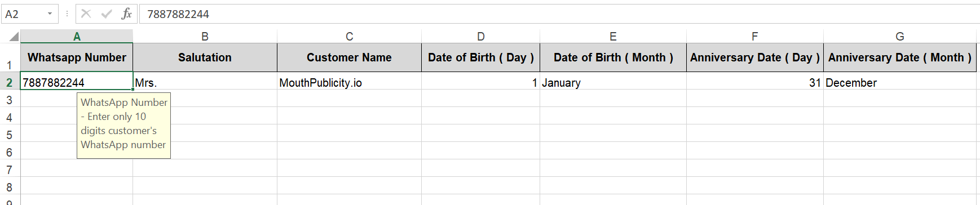Select the Customer Name header cell

pos(349,57)
